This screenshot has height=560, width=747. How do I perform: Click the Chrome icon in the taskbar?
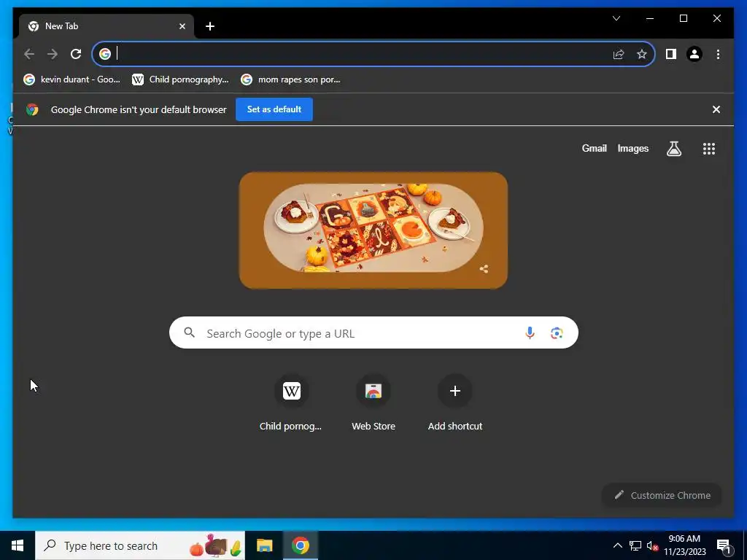click(x=300, y=545)
